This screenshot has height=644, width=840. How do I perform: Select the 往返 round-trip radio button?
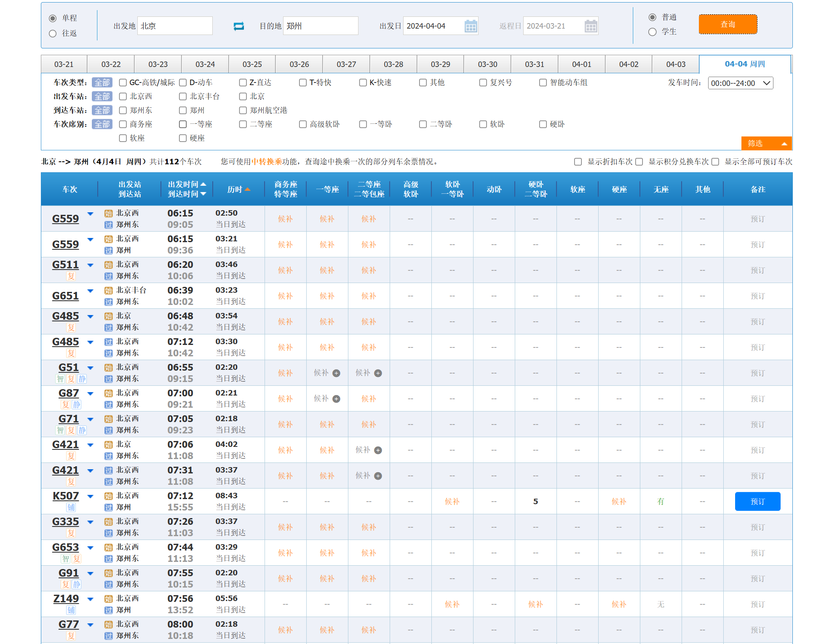[53, 34]
